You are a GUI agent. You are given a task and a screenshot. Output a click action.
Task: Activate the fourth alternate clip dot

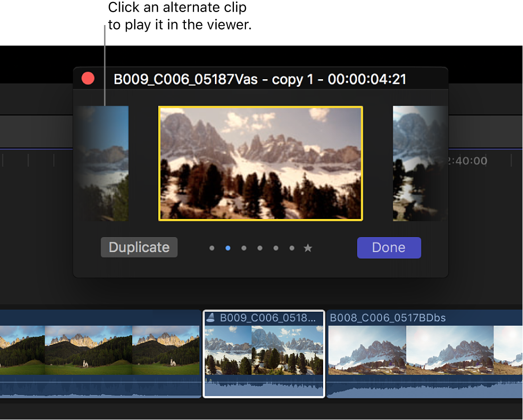[260, 248]
